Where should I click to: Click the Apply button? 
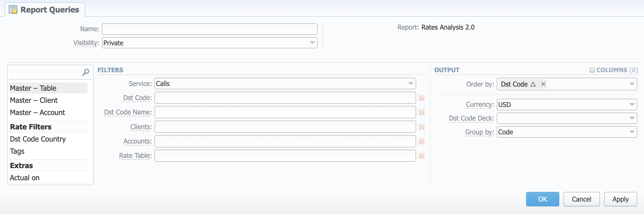point(620,199)
